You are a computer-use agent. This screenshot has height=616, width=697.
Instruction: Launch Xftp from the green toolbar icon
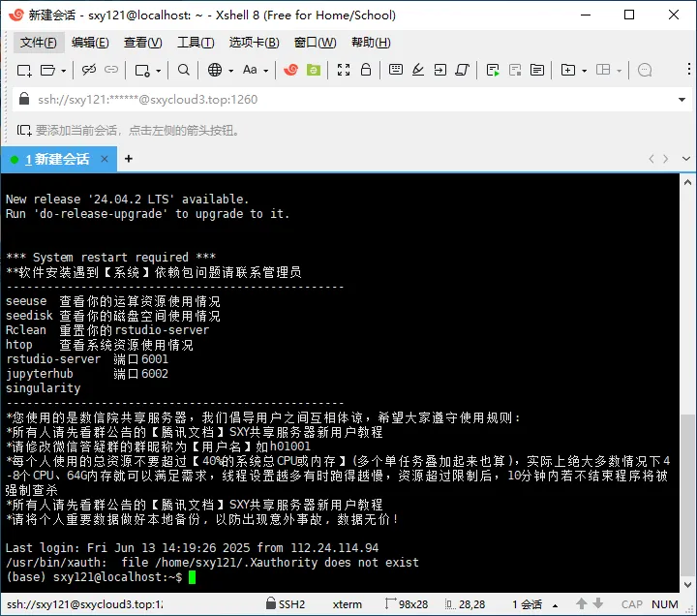[x=314, y=70]
